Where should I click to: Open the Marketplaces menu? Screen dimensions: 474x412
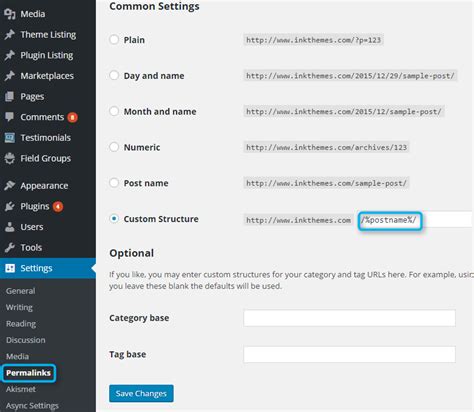point(48,76)
